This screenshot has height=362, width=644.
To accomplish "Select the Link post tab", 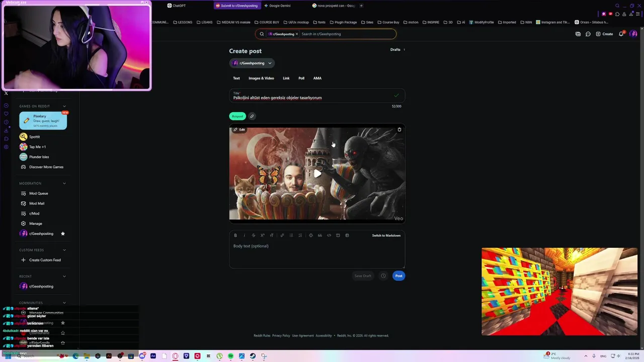I will click(286, 78).
